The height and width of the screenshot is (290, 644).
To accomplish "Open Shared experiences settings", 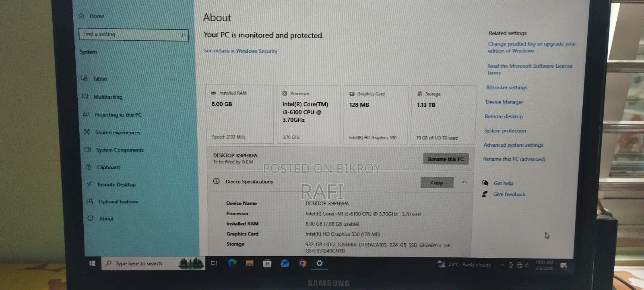I will (118, 133).
